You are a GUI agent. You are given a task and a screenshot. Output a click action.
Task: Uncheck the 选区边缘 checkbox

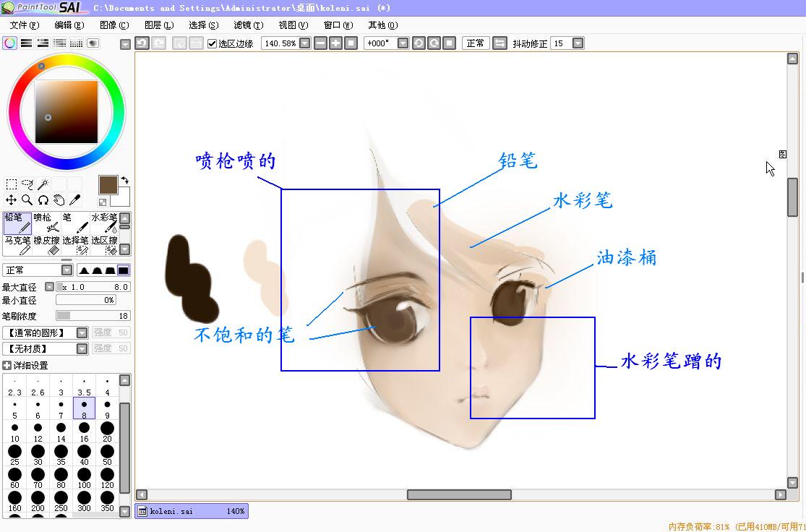click(212, 43)
